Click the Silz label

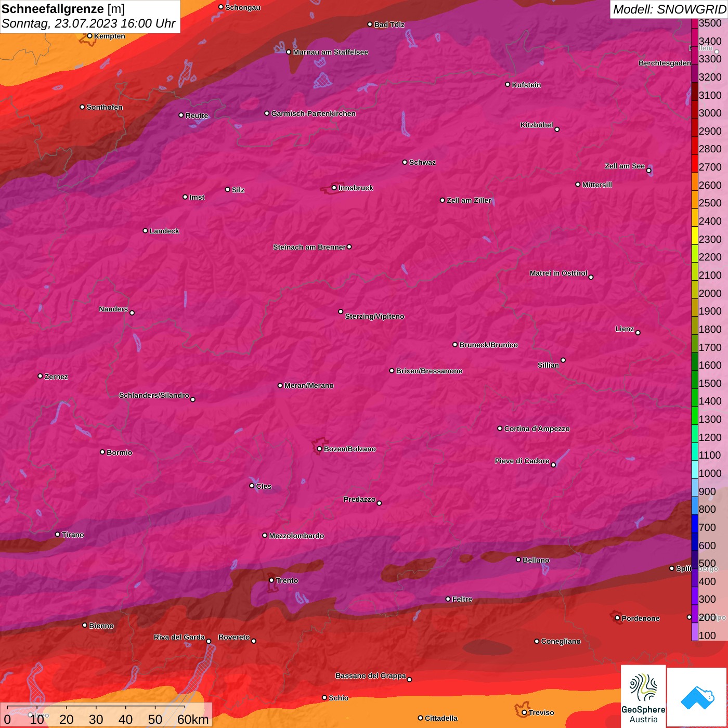click(x=238, y=190)
